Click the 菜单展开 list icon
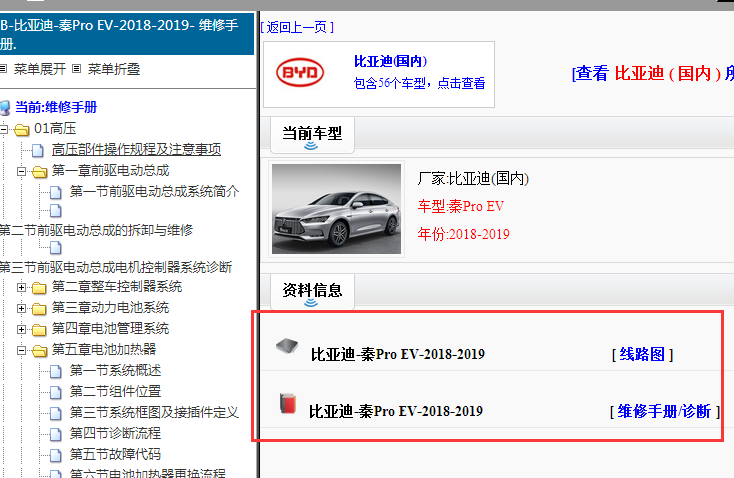Viewport: 734px width, 478px height. (x=3, y=69)
